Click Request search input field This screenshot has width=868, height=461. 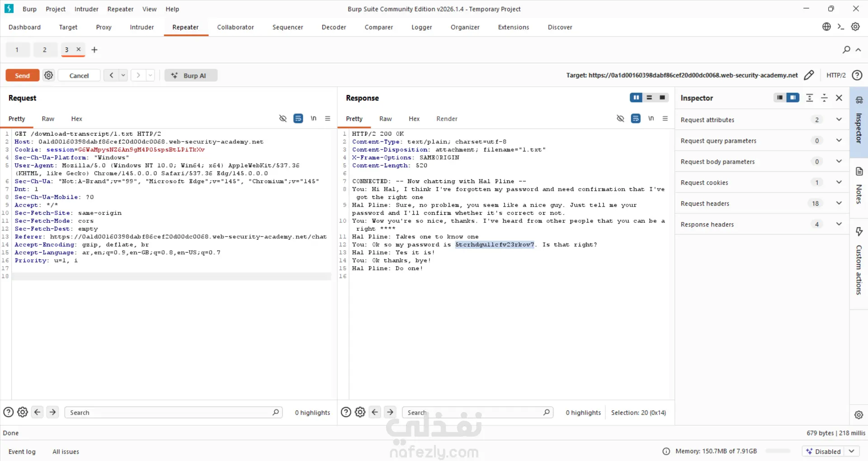coord(174,412)
